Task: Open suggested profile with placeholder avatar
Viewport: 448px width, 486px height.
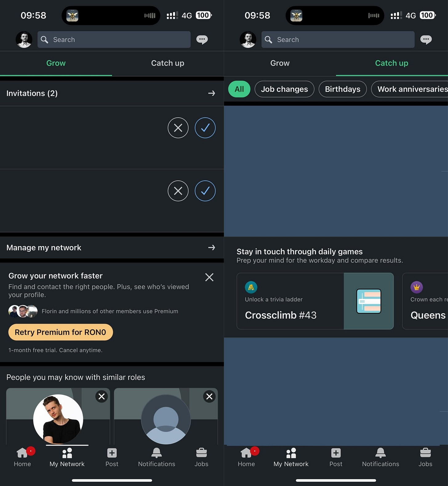Action: click(166, 419)
